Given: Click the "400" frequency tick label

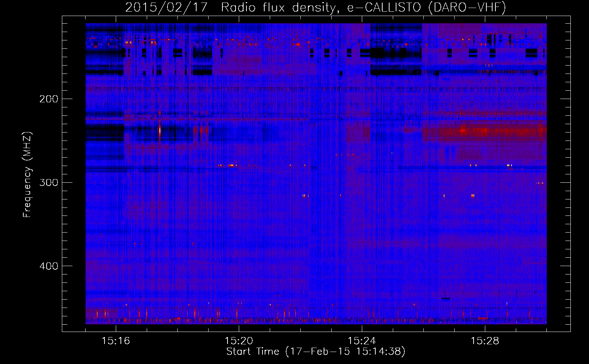Looking at the screenshot, I should (49, 266).
